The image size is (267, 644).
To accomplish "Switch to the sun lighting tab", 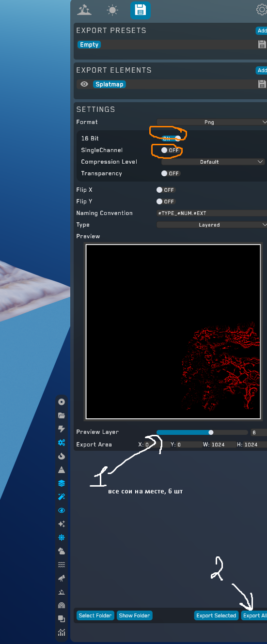I will [112, 10].
